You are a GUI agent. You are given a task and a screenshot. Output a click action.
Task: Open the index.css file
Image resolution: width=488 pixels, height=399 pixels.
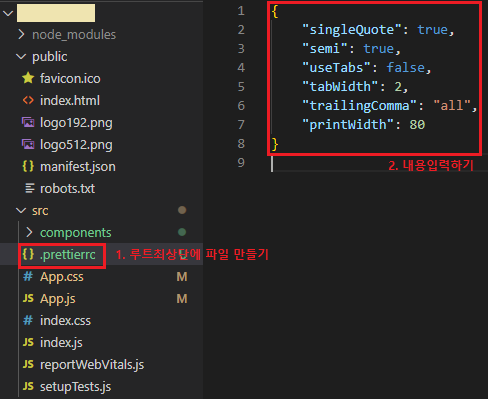(x=65, y=321)
